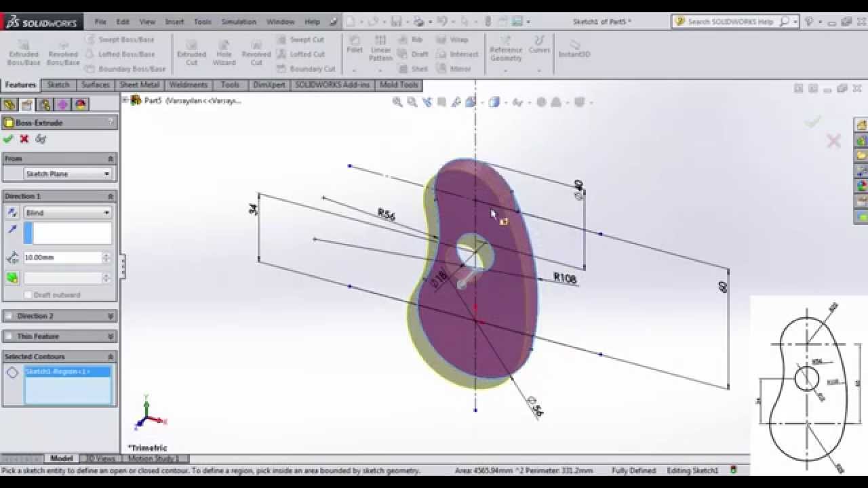Open the Tools menu
This screenshot has height=488, width=868.
point(203,22)
